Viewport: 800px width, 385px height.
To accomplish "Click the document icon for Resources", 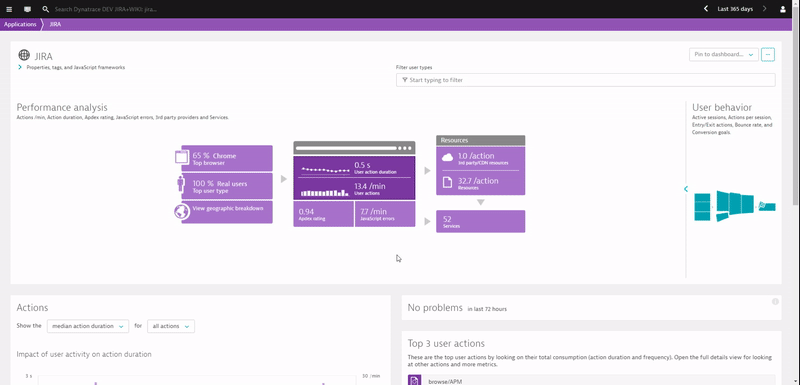I will (447, 182).
